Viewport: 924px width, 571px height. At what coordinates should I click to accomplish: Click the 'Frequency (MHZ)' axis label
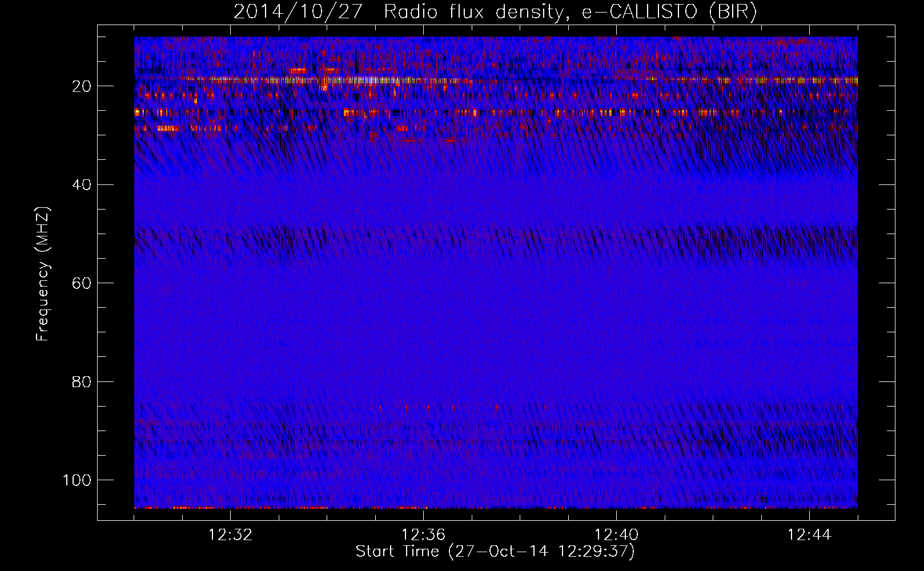click(x=43, y=274)
